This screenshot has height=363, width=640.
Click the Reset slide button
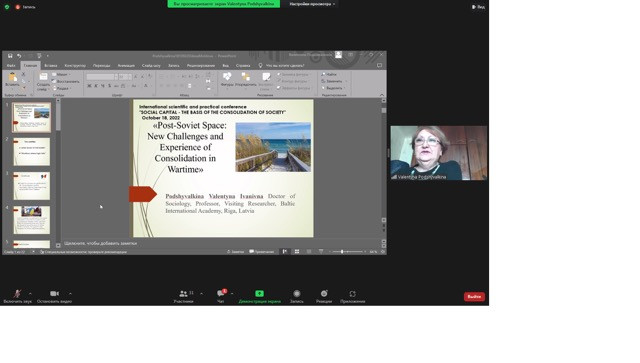click(x=65, y=81)
